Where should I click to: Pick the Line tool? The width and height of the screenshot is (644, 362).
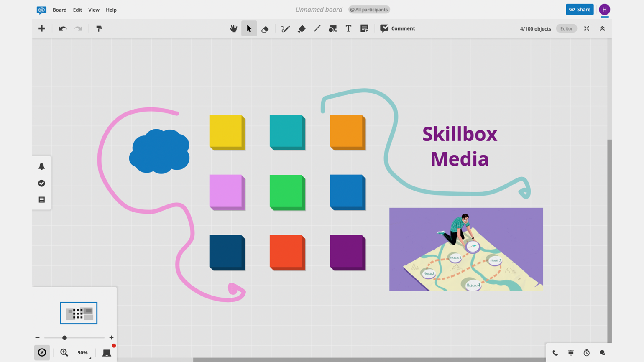317,28
